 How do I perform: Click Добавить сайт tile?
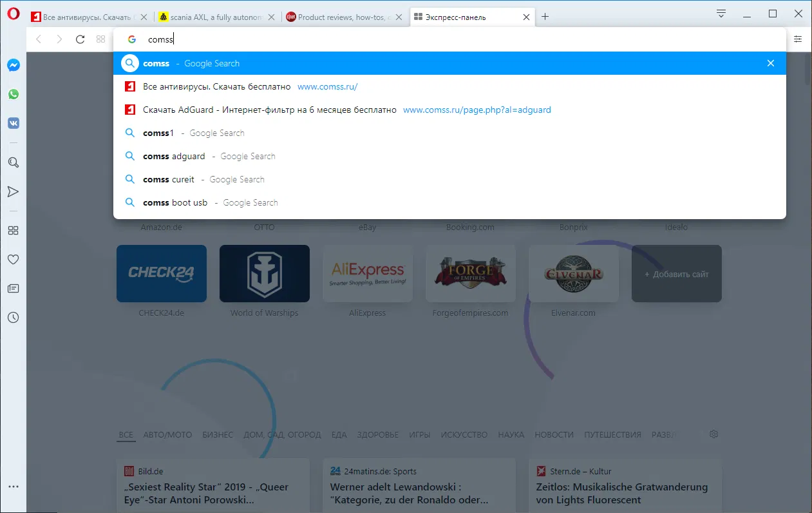[x=677, y=273]
